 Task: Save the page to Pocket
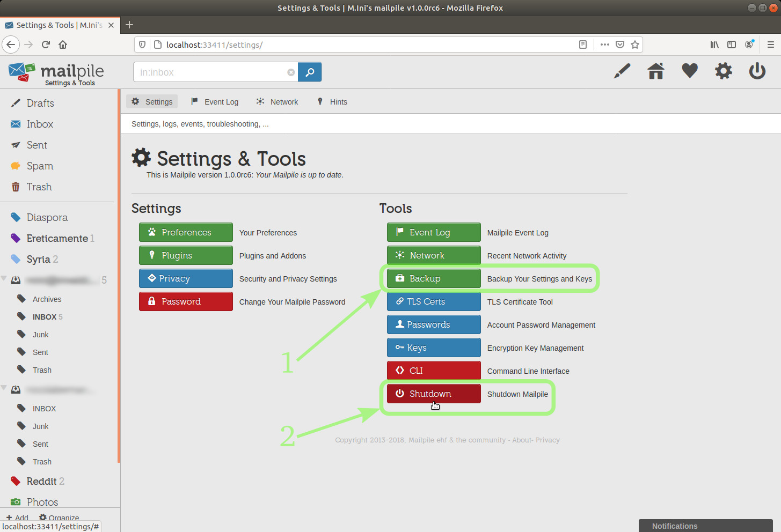(620, 45)
